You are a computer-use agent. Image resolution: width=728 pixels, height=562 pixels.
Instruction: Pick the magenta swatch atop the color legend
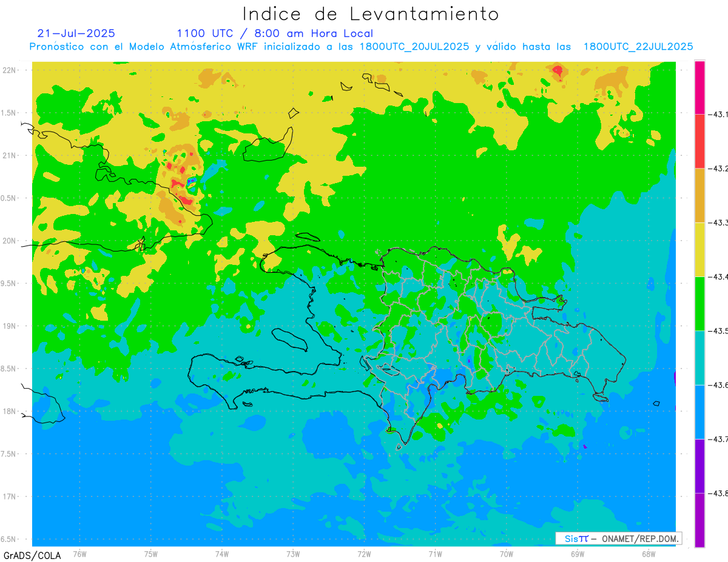pos(699,87)
